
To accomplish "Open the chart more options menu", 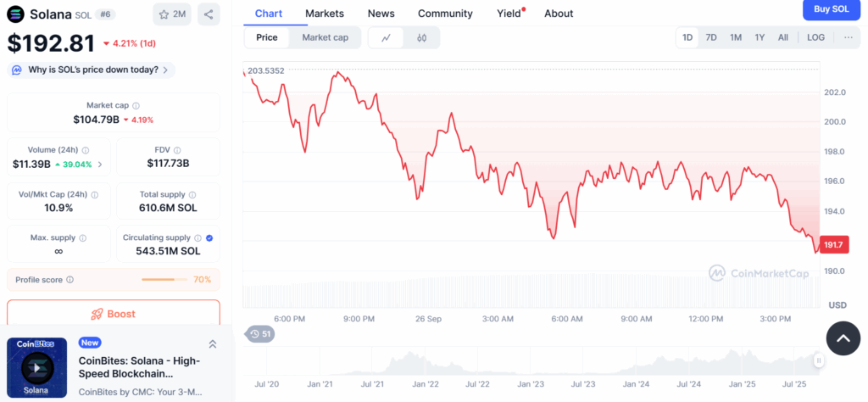I will point(848,37).
